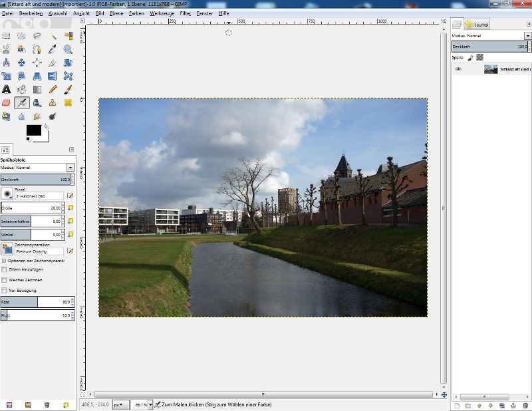The height and width of the screenshot is (411, 532).
Task: Select the Pencil tool
Action: (53, 89)
